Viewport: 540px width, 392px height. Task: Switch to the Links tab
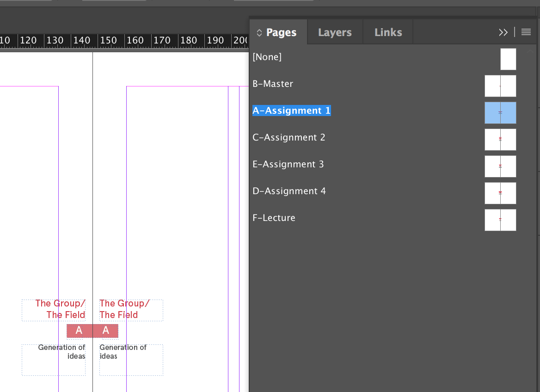point(388,32)
